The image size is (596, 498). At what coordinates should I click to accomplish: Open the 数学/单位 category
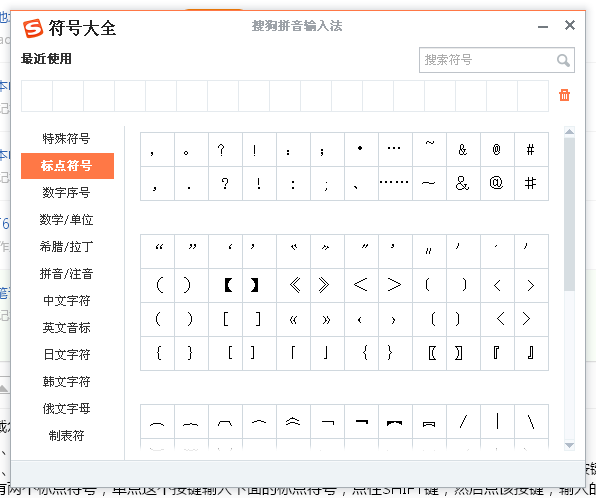click(x=67, y=220)
